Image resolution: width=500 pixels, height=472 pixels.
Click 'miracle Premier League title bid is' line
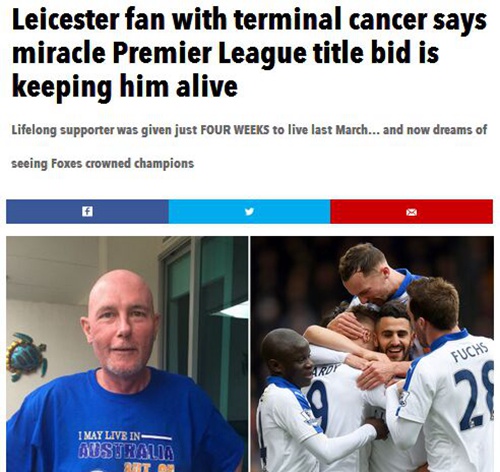coord(225,53)
